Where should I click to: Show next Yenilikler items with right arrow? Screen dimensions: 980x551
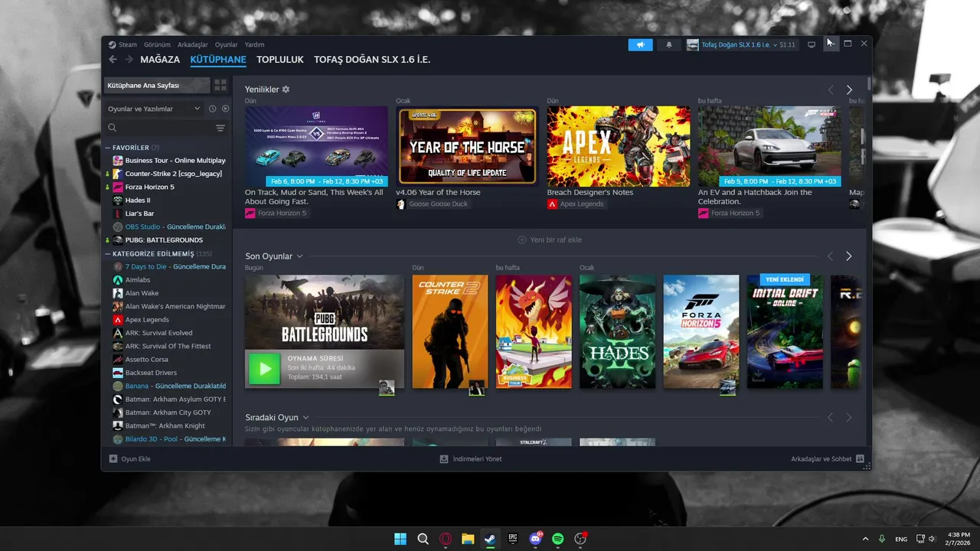tap(849, 90)
